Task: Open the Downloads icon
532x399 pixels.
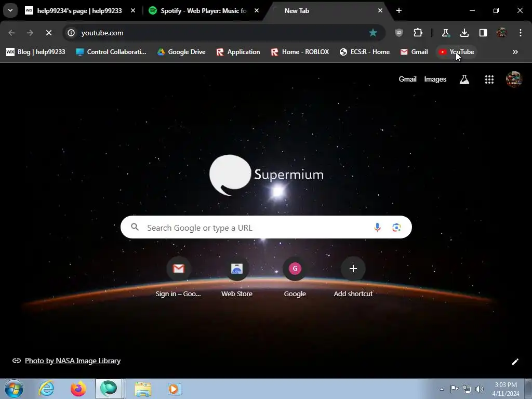Action: click(464, 33)
